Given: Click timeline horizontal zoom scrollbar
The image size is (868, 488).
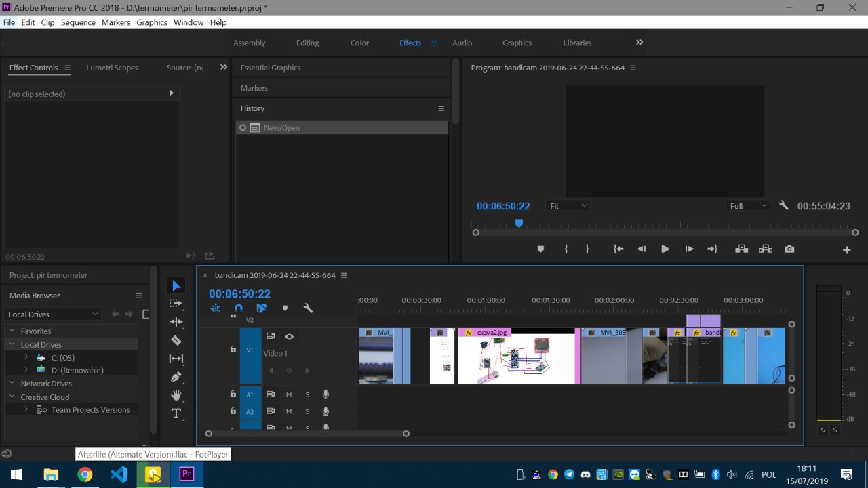Looking at the screenshot, I should tap(307, 434).
